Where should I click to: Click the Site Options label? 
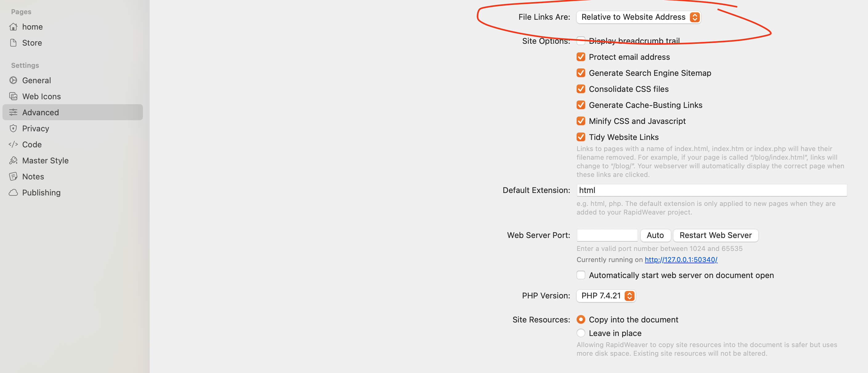click(x=546, y=41)
